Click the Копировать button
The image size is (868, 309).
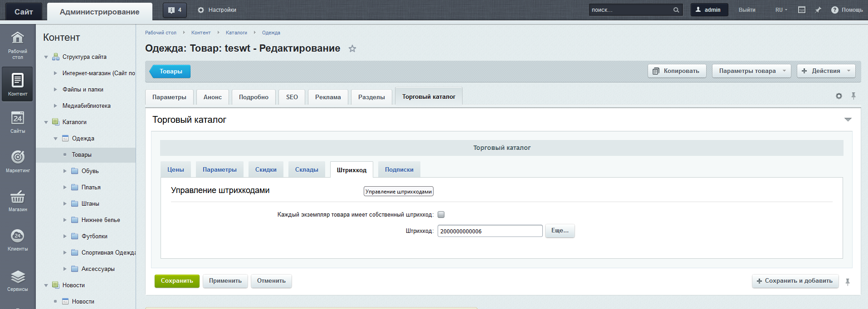click(677, 71)
